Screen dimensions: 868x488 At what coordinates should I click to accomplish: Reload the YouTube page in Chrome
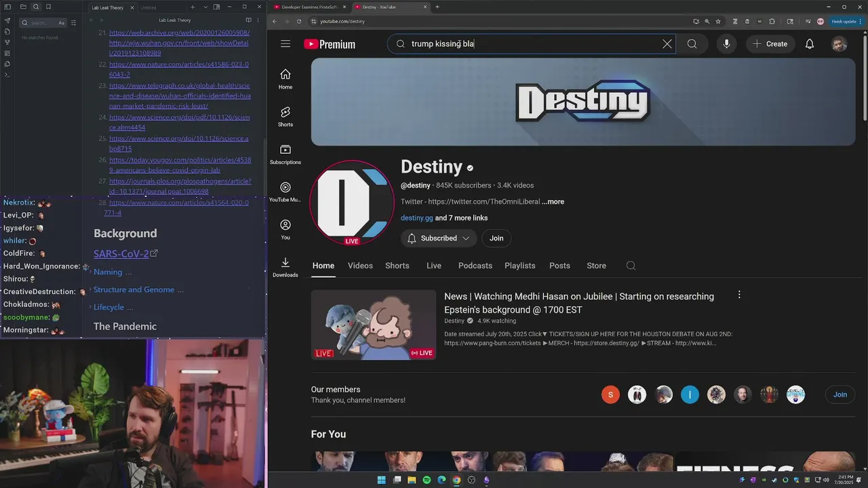[298, 21]
